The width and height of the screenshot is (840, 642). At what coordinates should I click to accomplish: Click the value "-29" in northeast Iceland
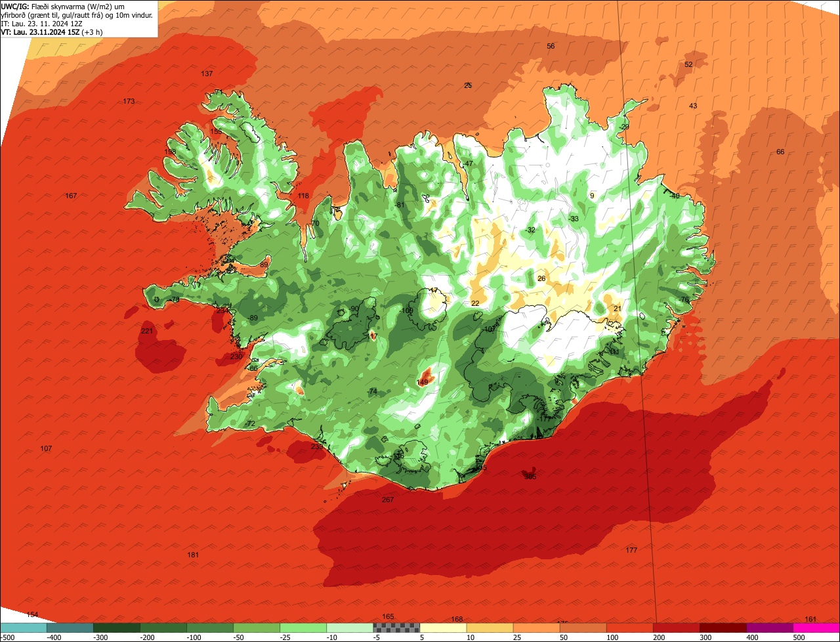pos(624,127)
